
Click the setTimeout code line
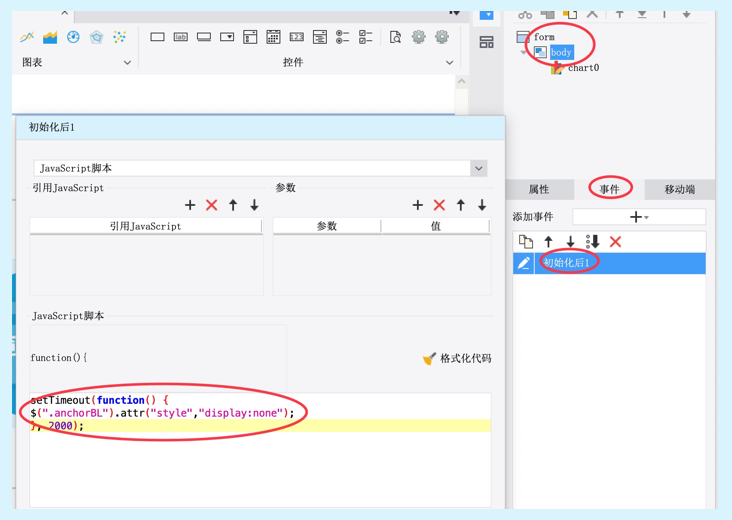(x=99, y=400)
